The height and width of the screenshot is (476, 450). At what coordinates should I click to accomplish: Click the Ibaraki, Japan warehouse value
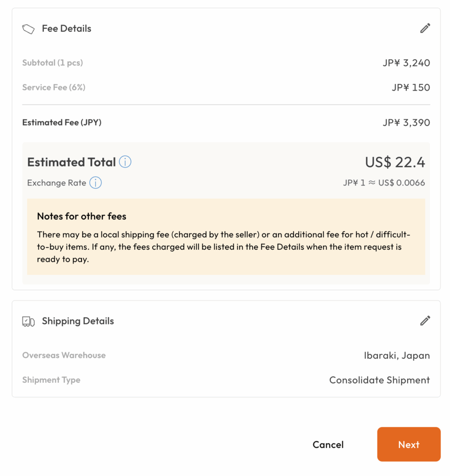click(x=396, y=356)
